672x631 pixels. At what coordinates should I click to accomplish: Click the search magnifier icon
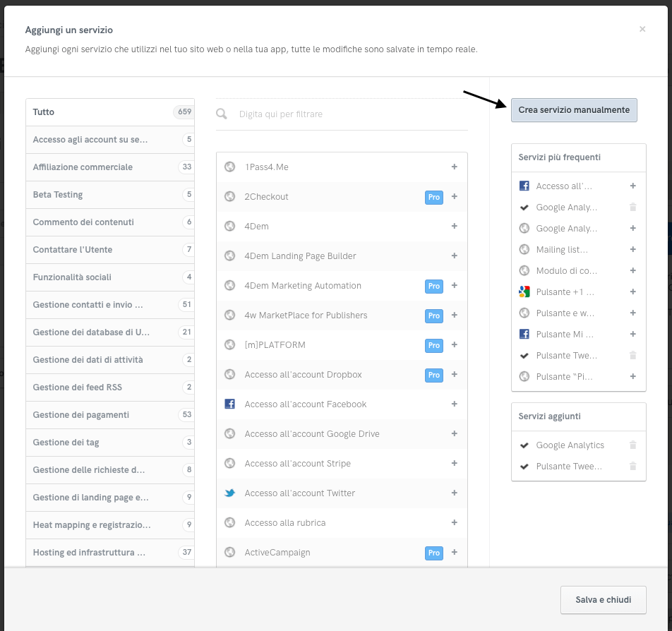(222, 114)
